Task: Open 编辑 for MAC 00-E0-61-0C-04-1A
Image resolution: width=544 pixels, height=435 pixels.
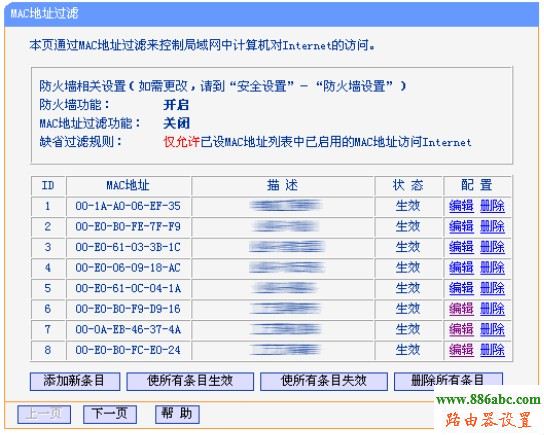Action: click(x=461, y=288)
